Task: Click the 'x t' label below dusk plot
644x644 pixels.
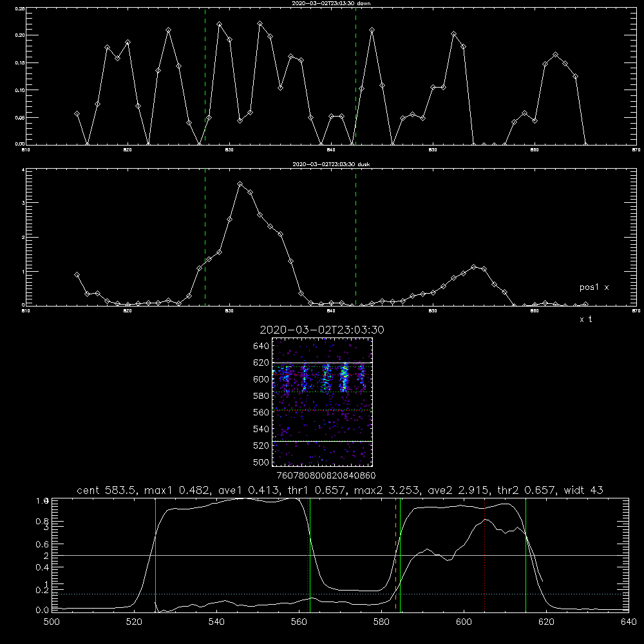Action: click(585, 319)
